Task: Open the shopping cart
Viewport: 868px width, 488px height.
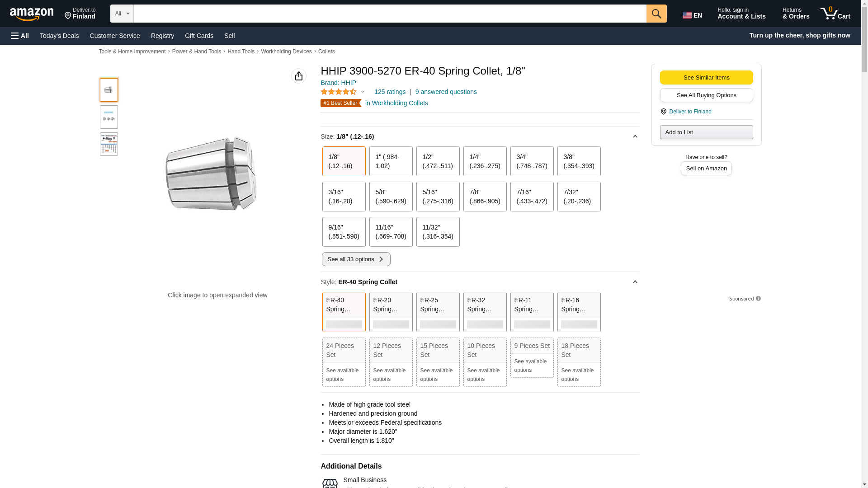Action: point(835,14)
